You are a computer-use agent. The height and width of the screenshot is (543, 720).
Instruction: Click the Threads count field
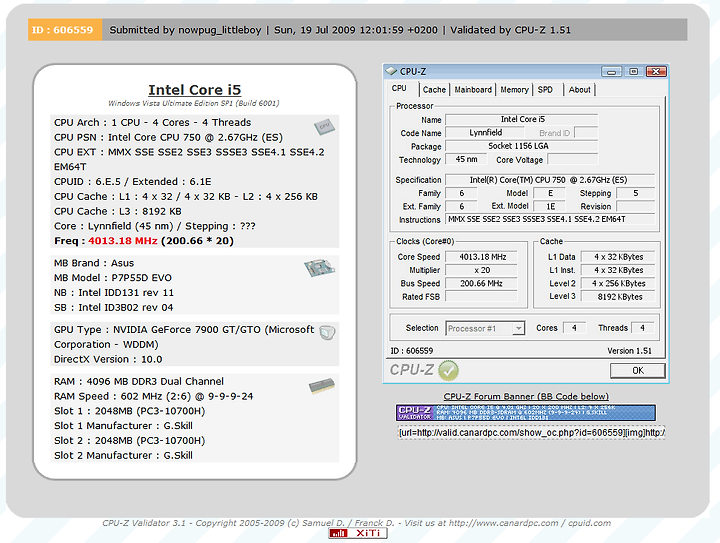(643, 328)
